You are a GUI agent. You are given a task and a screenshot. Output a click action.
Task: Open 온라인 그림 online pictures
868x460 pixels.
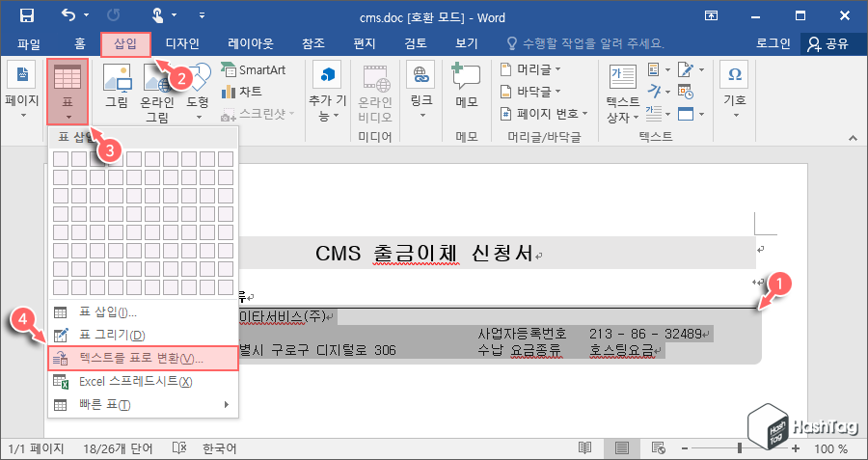(157, 93)
